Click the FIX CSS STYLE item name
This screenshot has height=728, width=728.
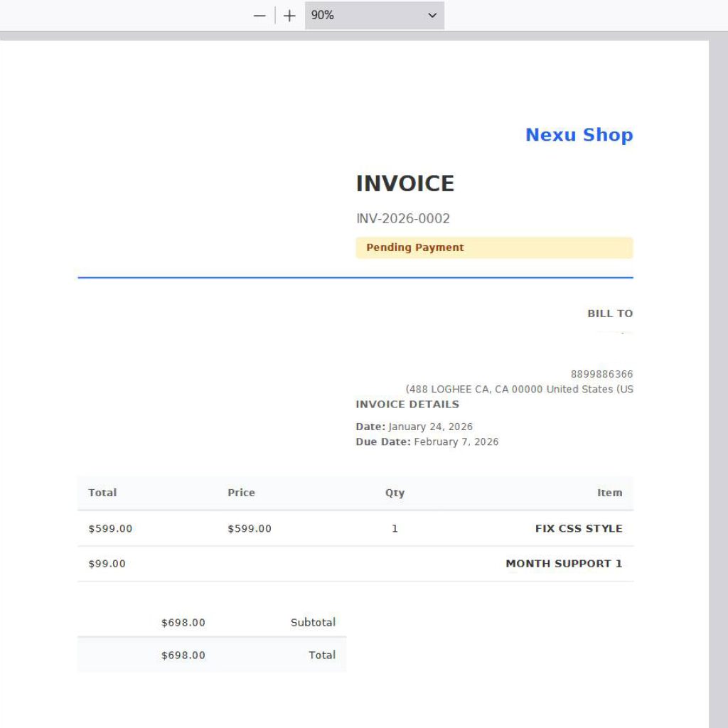579,528
